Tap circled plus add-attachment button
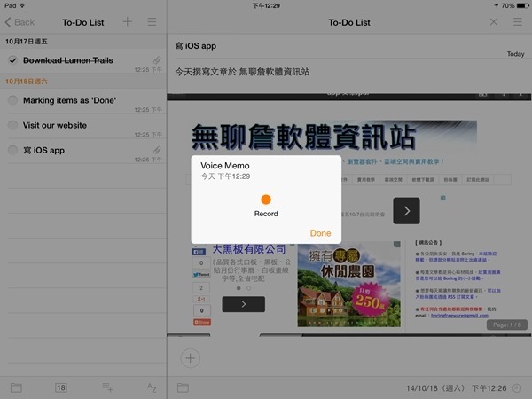The width and height of the screenshot is (532, 399). pos(191,358)
